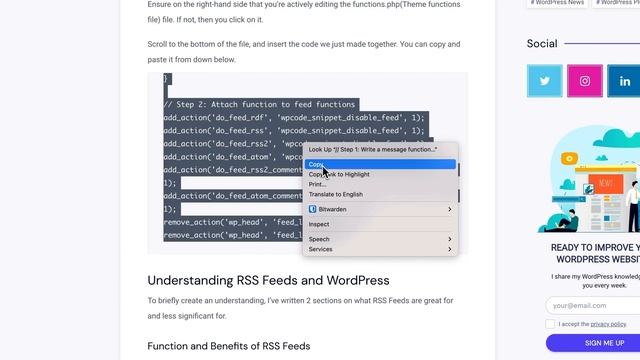Viewport: 640px width, 360px height.
Task: Expand the Services submenu arrow
Action: 449,249
